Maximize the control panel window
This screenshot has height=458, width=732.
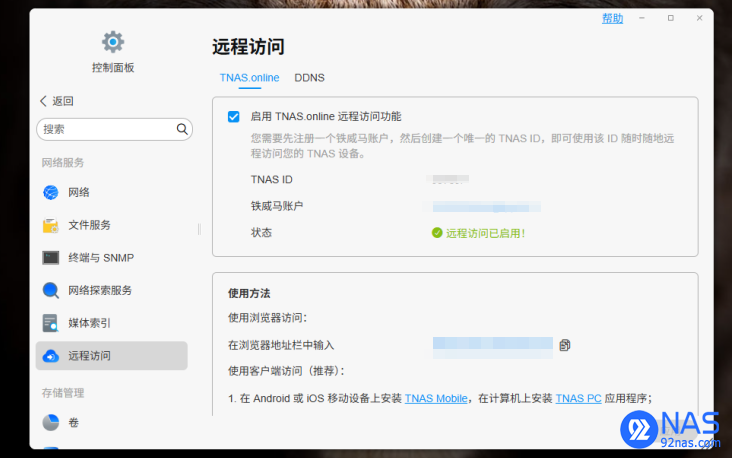(671, 18)
